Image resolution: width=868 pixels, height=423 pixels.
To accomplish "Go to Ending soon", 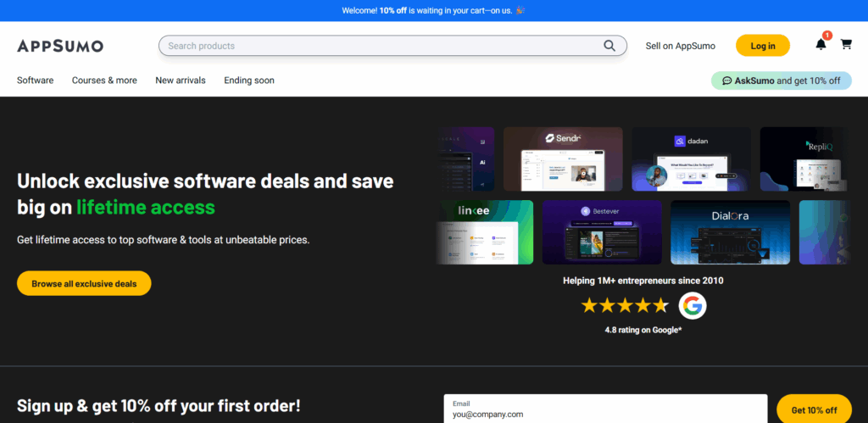I will tap(249, 81).
